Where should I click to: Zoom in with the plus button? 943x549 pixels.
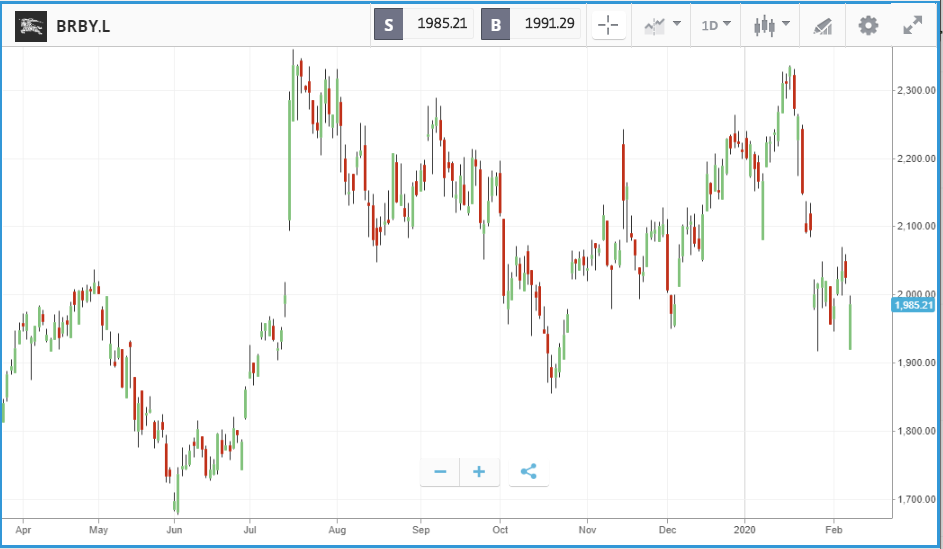[x=479, y=471]
